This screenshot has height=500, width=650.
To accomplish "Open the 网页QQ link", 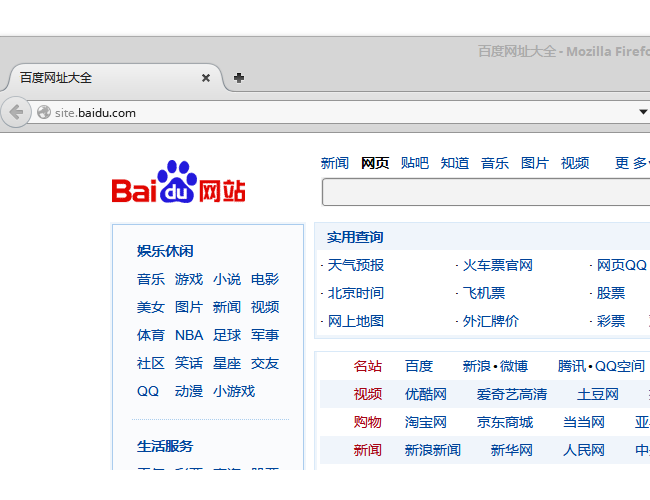I will 622,265.
